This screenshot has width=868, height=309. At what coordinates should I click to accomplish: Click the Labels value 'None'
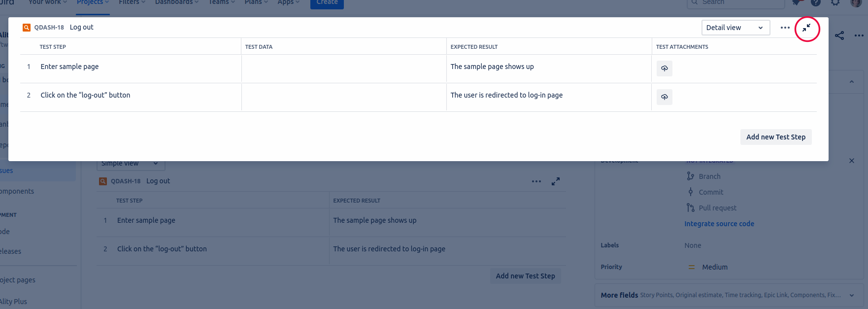(693, 245)
